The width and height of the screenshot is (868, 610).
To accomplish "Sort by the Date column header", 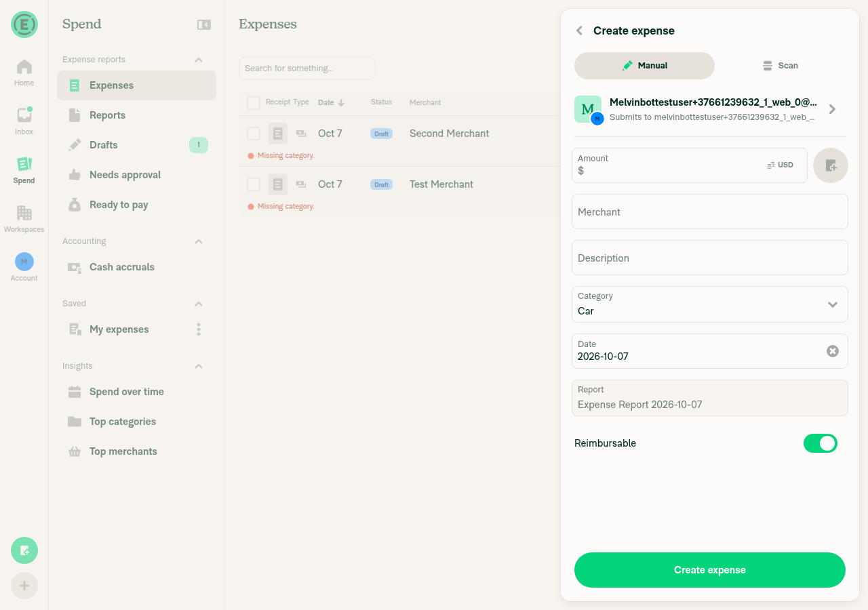I will [331, 103].
